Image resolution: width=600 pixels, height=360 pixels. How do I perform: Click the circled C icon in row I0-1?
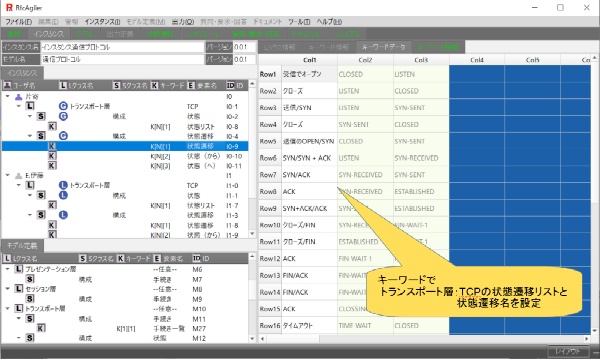click(x=63, y=106)
